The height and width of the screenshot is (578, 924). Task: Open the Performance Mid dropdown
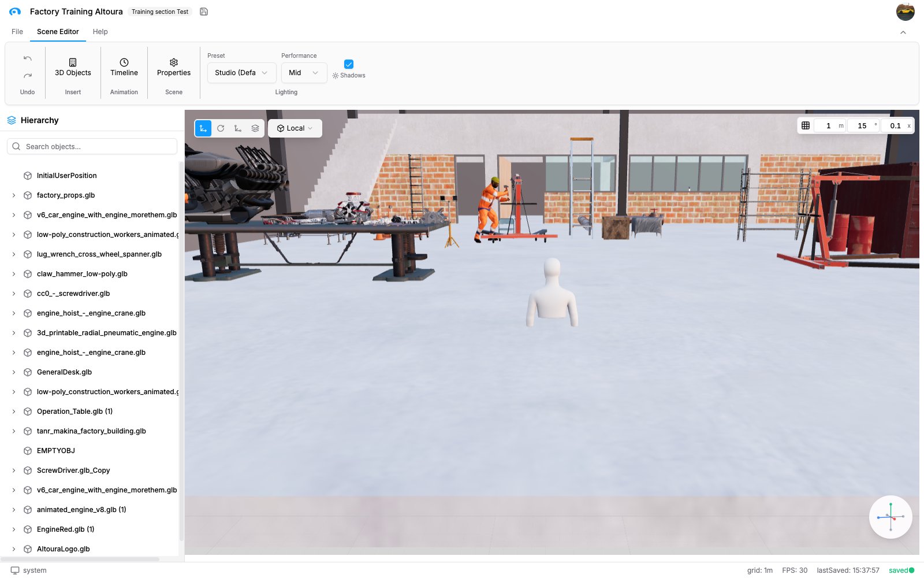tap(304, 73)
